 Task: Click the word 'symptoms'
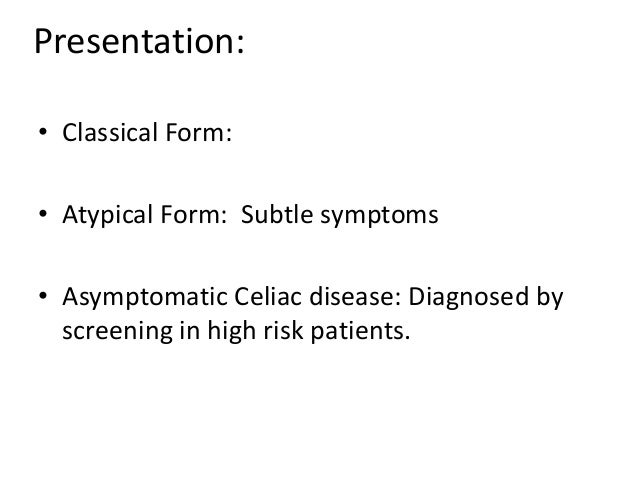click(379, 216)
